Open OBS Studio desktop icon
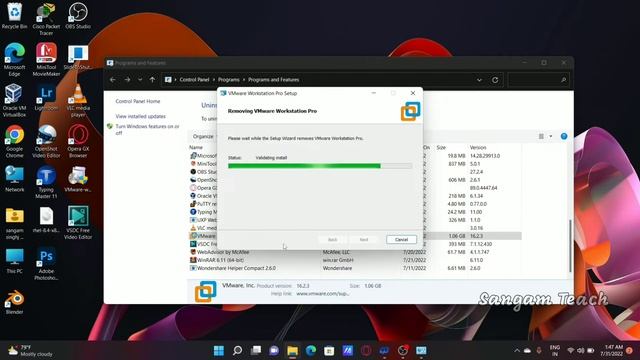The image size is (640, 360). point(78,16)
